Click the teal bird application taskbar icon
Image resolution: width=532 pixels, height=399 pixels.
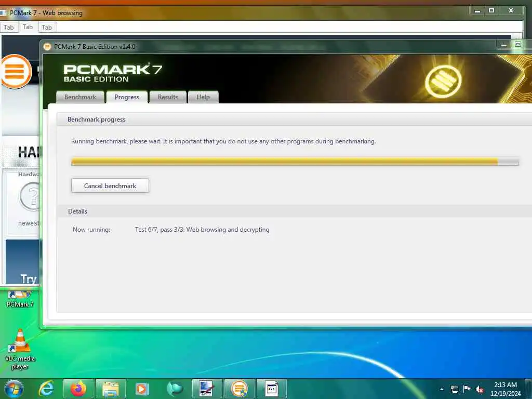175,389
